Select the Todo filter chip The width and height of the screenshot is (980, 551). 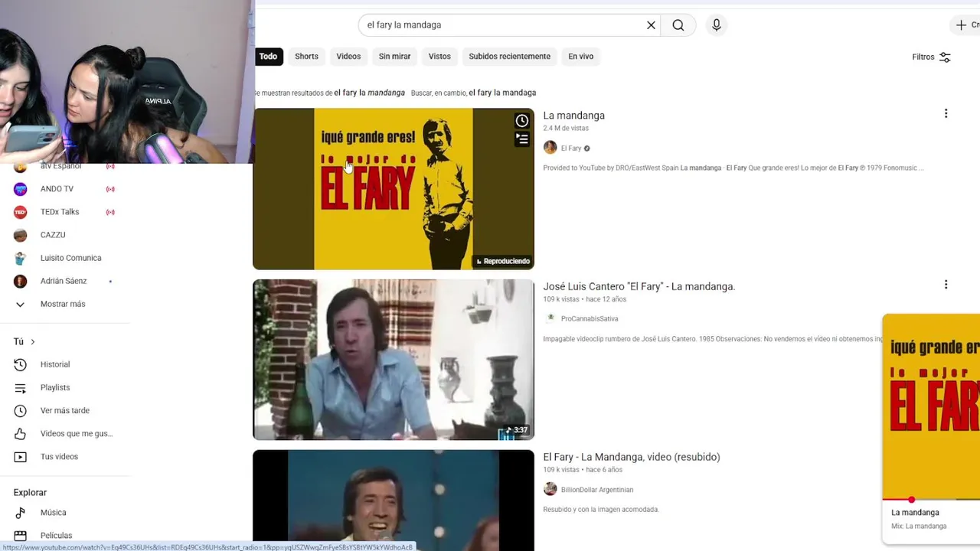(268, 57)
